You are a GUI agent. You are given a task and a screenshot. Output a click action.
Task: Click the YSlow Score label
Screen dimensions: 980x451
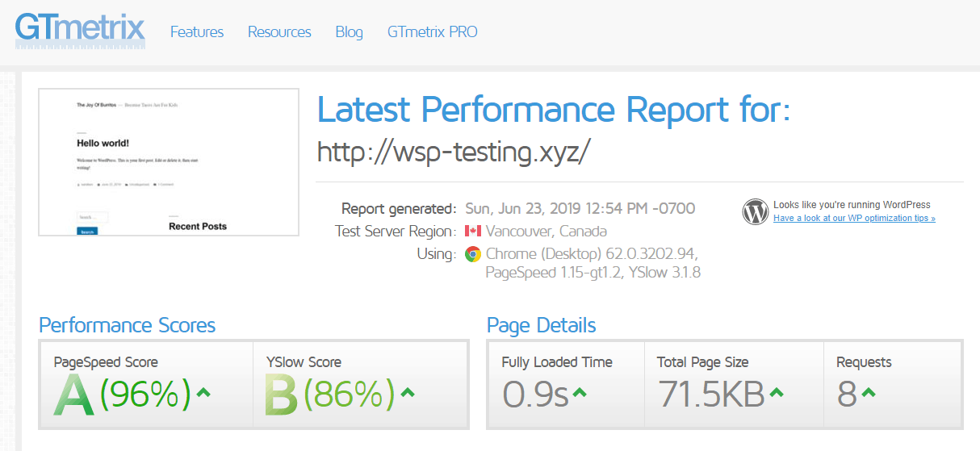304,362
